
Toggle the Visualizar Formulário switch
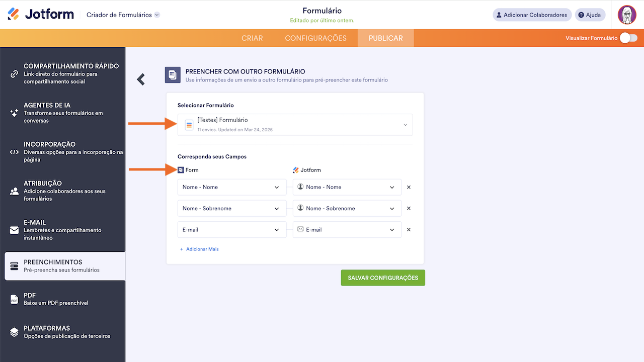tap(628, 38)
